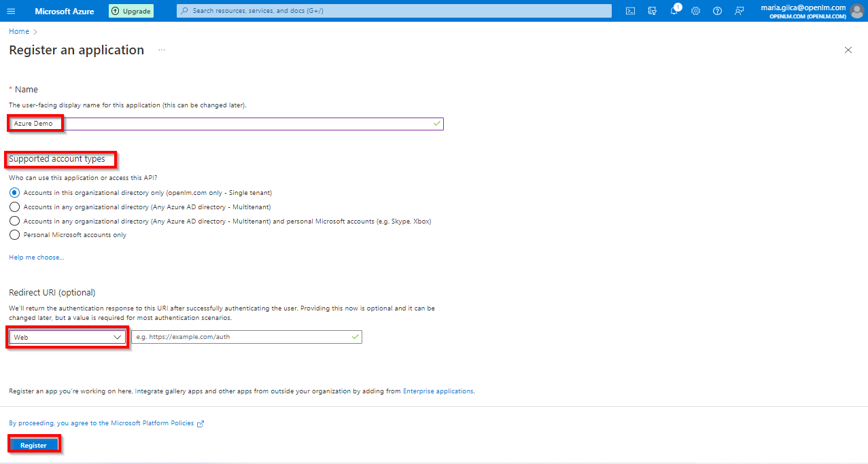Expand the Web platform dropdown

tap(67, 337)
